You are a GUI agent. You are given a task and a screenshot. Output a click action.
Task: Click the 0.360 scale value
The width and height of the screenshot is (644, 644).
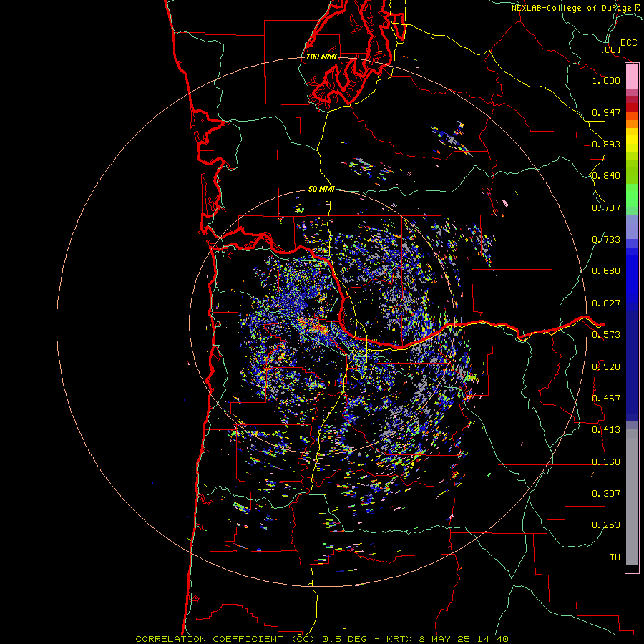pyautogui.click(x=606, y=462)
